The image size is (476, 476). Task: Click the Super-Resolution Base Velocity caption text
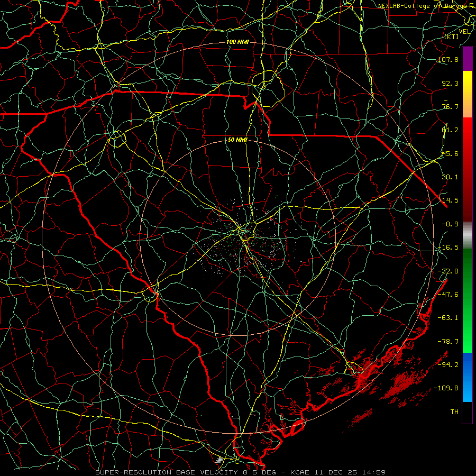click(x=240, y=472)
